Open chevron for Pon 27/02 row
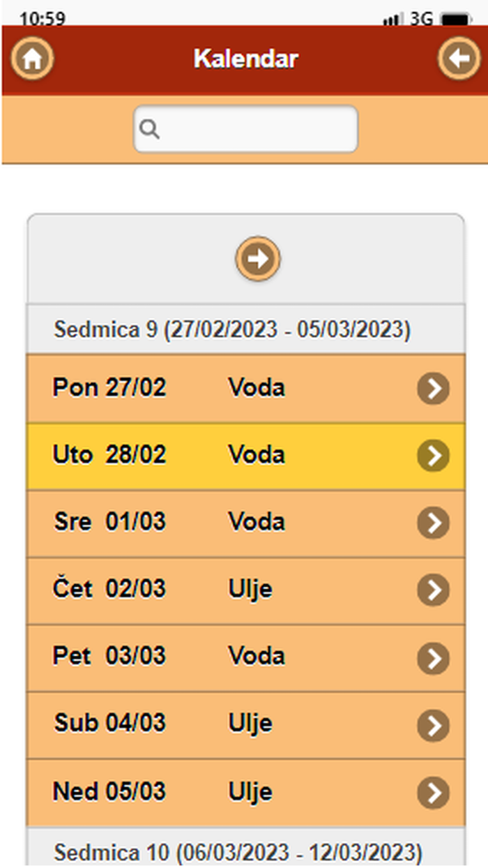Image resolution: width=488 pixels, height=868 pixels. [433, 389]
